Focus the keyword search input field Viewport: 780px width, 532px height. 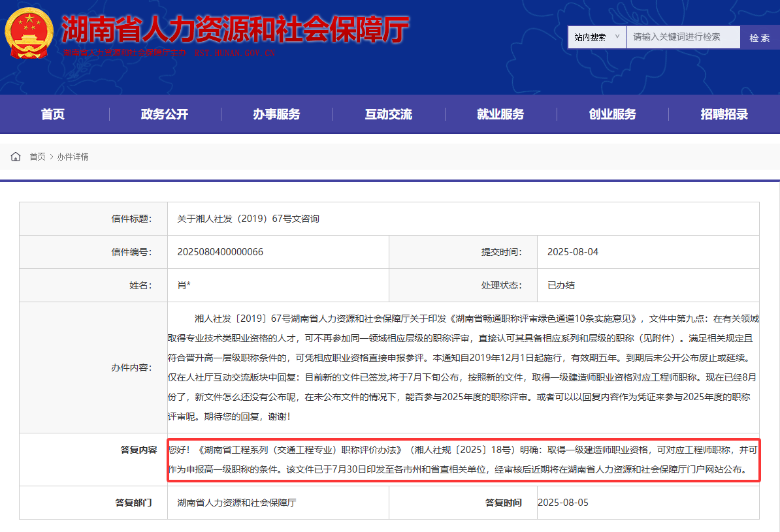point(683,37)
